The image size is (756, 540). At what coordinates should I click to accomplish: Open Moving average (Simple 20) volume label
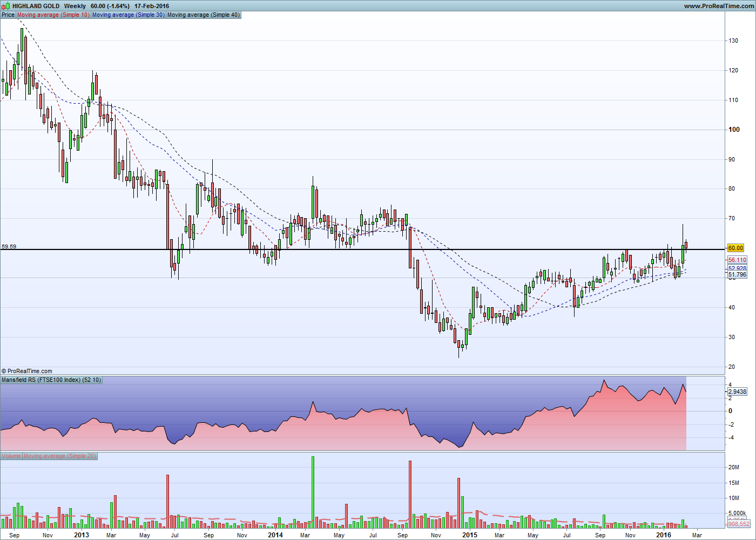(60, 456)
